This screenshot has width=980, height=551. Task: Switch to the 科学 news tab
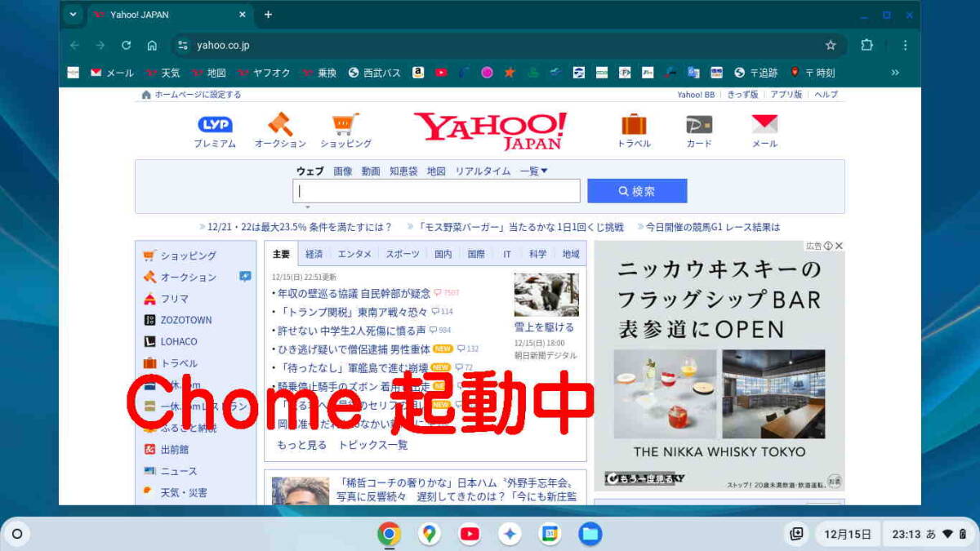point(537,254)
